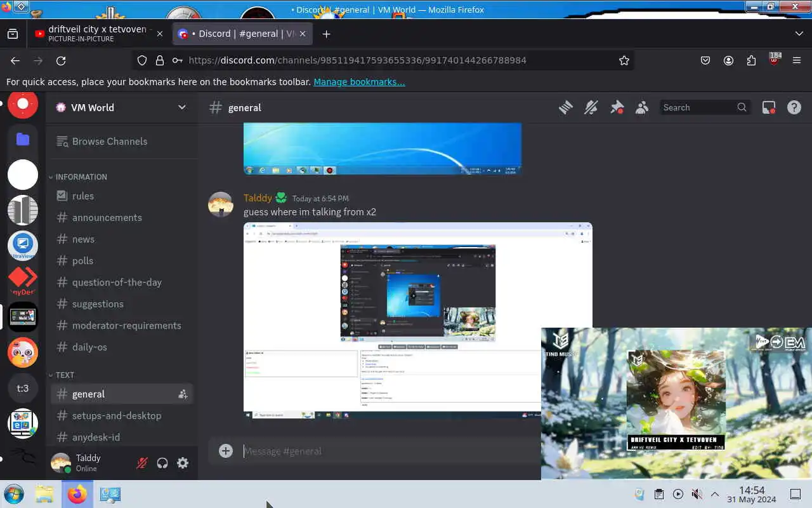Toggle deafen headphones icon
Image resolution: width=812 pixels, height=508 pixels.
(x=162, y=463)
